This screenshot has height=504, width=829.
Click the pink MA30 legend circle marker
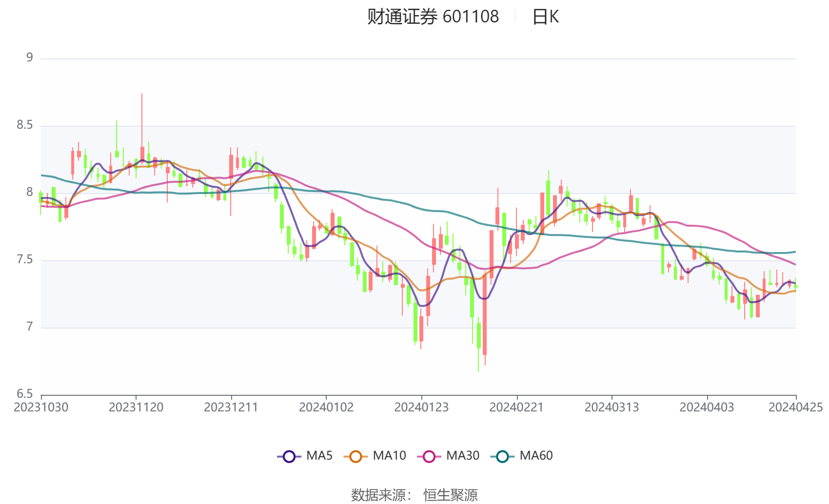pyautogui.click(x=429, y=457)
